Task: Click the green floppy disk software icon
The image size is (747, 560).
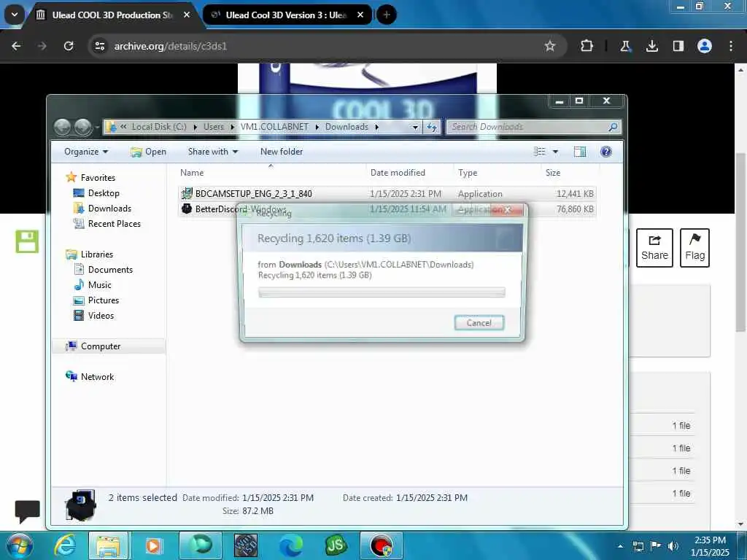Action: coord(27,241)
